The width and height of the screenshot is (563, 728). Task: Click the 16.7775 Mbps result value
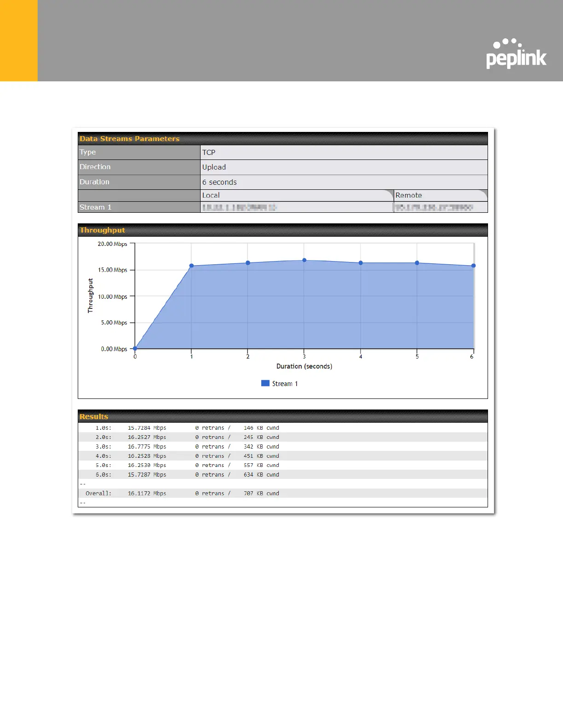(147, 447)
